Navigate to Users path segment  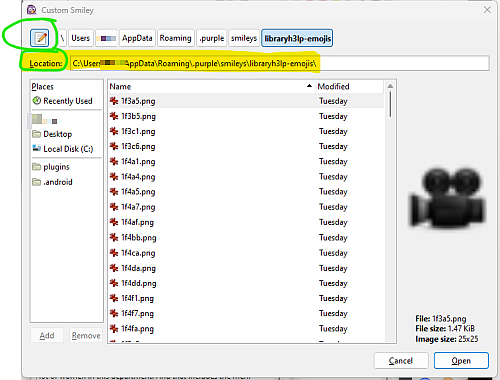(x=81, y=38)
